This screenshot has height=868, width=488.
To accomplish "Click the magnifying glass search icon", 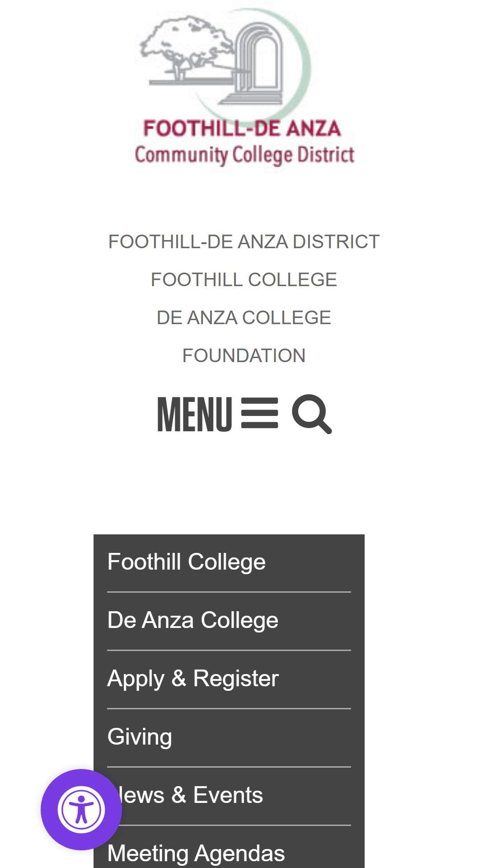I will coord(312,414).
